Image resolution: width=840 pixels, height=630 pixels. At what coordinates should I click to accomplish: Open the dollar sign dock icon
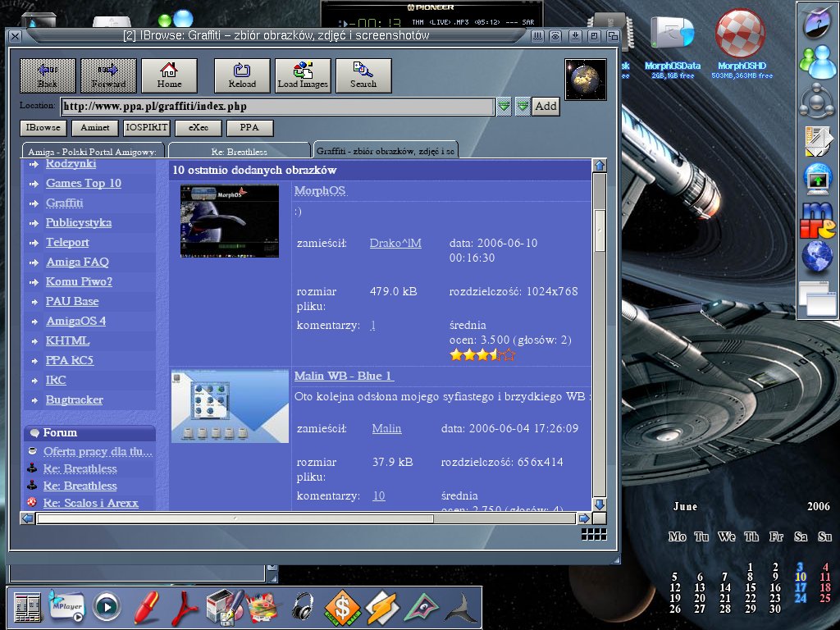(342, 608)
